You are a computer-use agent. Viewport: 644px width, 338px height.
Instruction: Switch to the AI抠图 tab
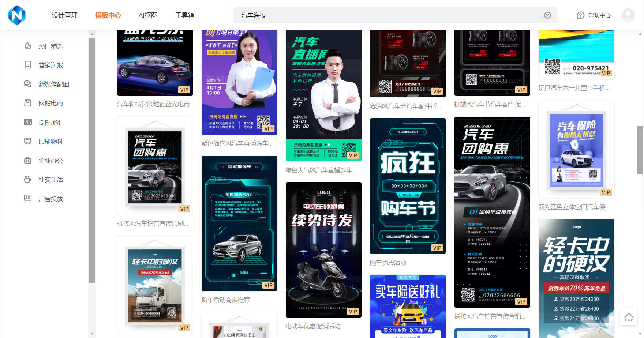coord(148,15)
